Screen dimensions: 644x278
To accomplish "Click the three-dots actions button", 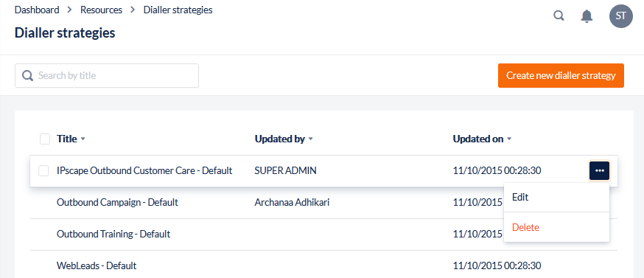I will (x=599, y=170).
